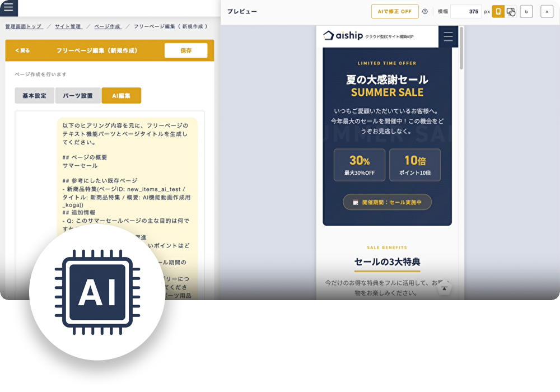Click the calendar icon in 開催期間 badge
This screenshot has height=392, width=560.
click(x=356, y=202)
